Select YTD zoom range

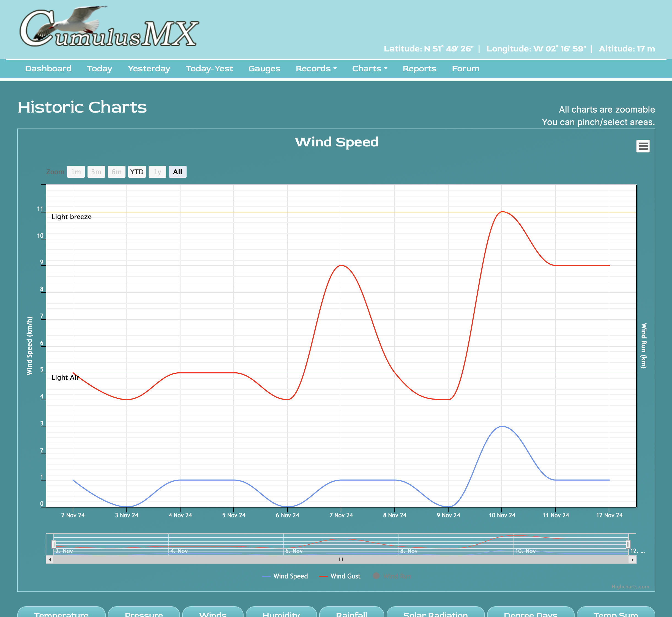137,172
